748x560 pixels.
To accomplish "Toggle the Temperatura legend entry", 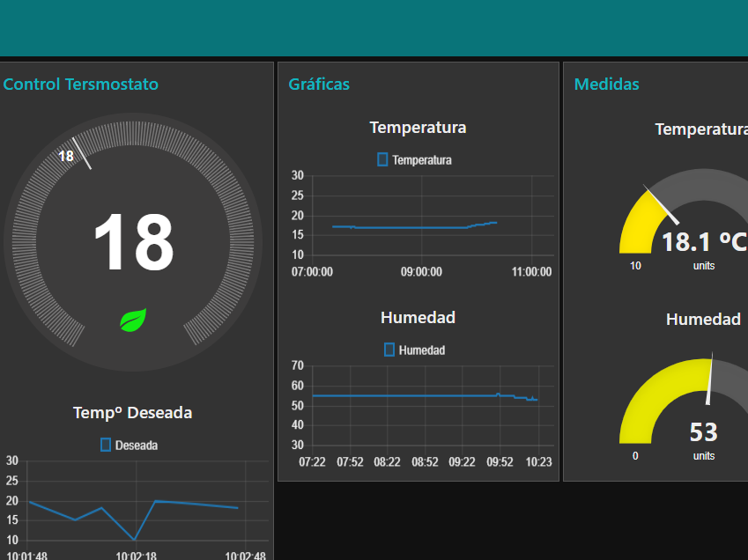I will pyautogui.click(x=414, y=159).
